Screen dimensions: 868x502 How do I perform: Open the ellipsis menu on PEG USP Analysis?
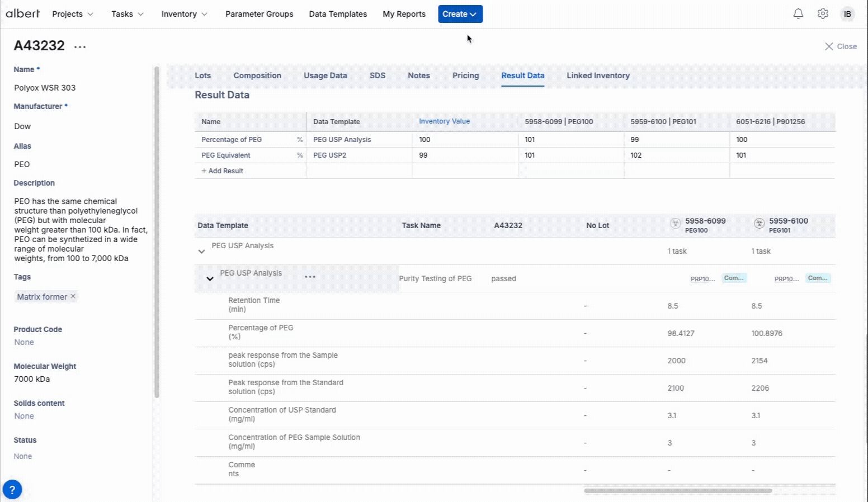(310, 277)
